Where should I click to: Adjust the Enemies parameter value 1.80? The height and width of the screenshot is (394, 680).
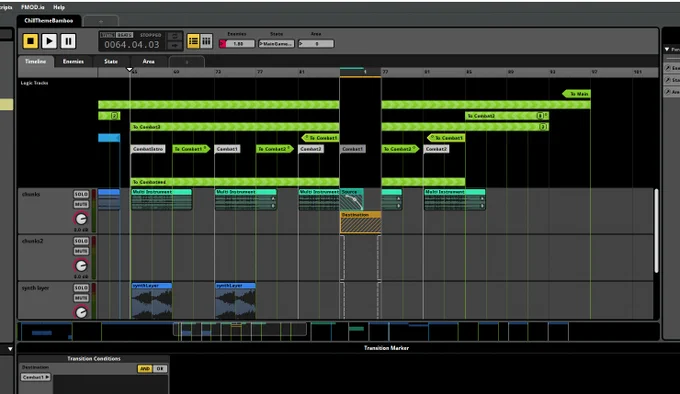(x=237, y=44)
